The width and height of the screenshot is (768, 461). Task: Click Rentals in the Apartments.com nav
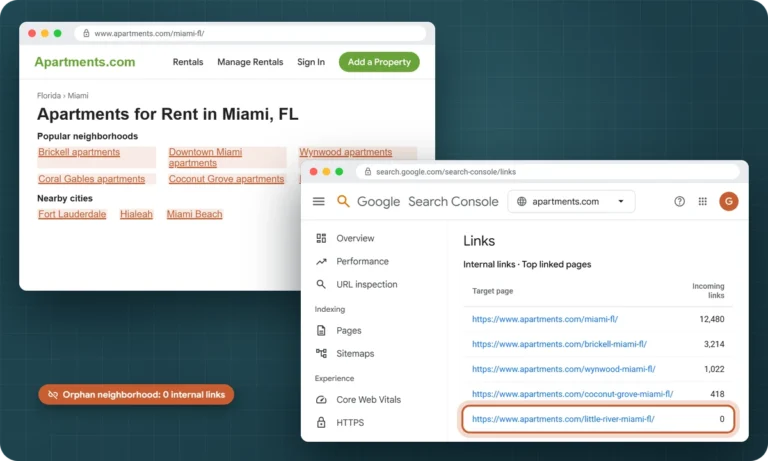188,62
